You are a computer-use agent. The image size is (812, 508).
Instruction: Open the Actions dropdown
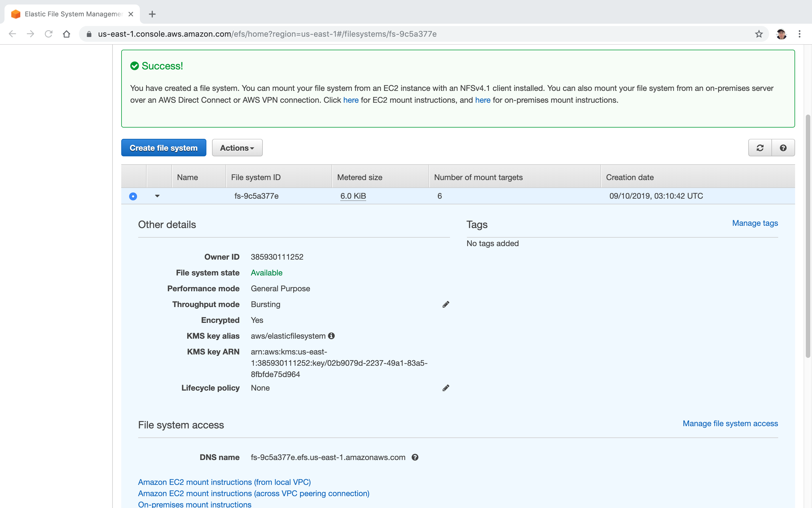(x=237, y=148)
